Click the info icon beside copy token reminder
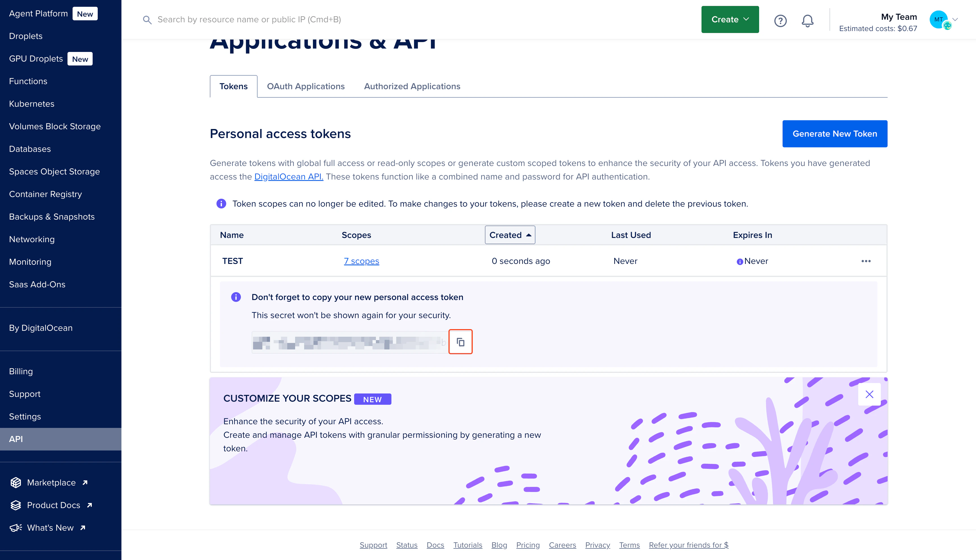The image size is (976, 560). point(236,297)
